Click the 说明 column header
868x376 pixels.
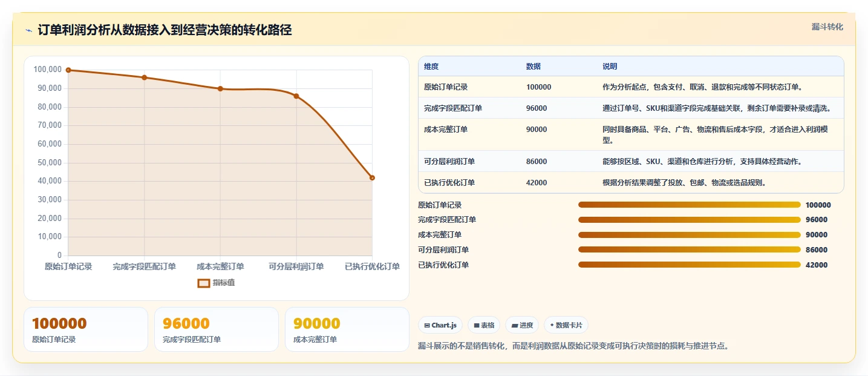click(x=610, y=67)
